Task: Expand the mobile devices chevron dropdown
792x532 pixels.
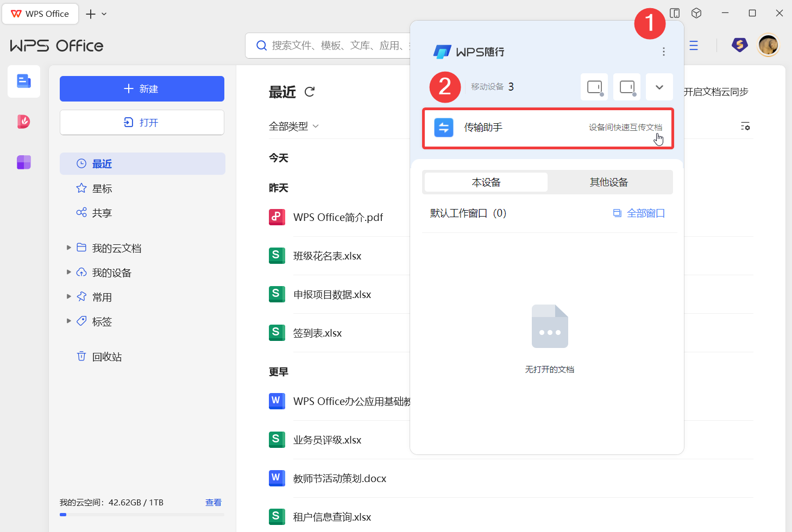Action: tap(659, 87)
